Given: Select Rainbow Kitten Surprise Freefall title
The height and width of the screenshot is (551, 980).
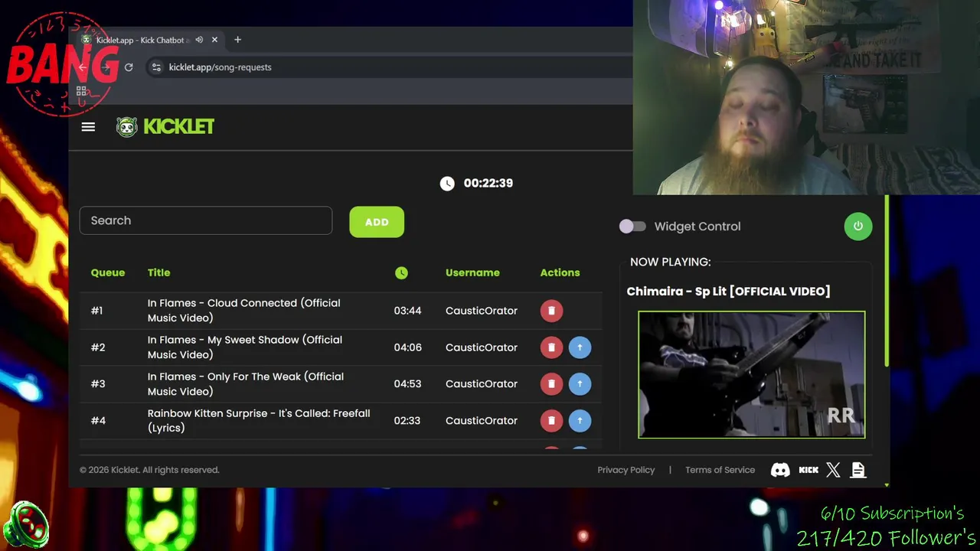Looking at the screenshot, I should pos(259,421).
